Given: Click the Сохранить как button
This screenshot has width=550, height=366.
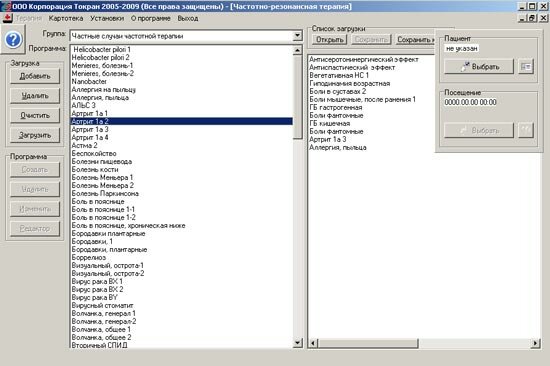Looking at the screenshot, I should tap(415, 40).
